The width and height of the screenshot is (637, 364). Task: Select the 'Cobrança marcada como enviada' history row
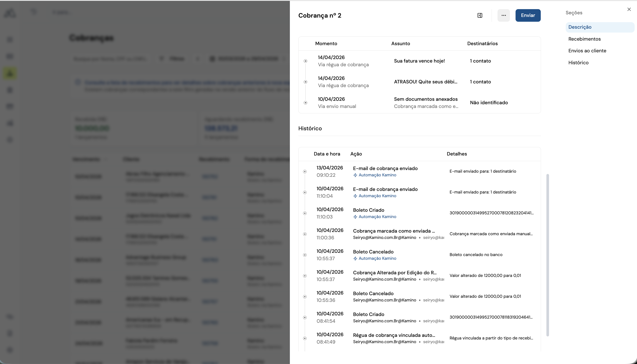pos(419,234)
